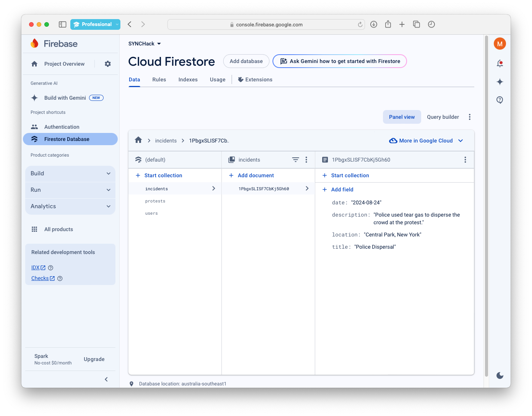532x416 pixels.
Task: Click incidents in the breadcrumb path
Action: tap(166, 141)
